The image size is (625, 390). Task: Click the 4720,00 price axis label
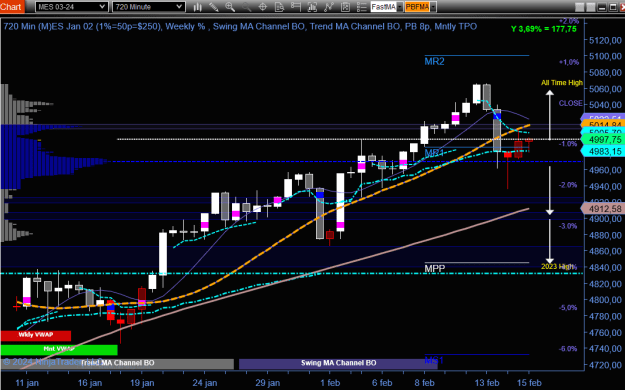coord(605,365)
